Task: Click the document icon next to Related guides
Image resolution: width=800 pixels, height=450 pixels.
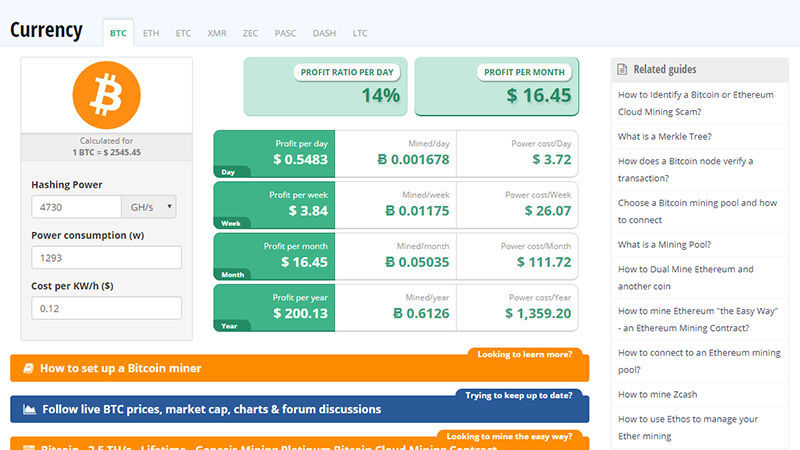Action: pyautogui.click(x=623, y=70)
